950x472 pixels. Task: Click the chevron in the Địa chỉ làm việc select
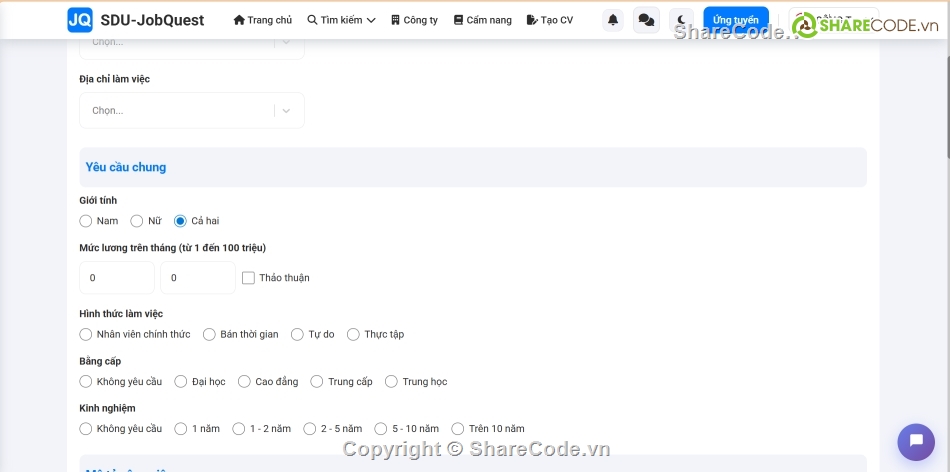[287, 111]
